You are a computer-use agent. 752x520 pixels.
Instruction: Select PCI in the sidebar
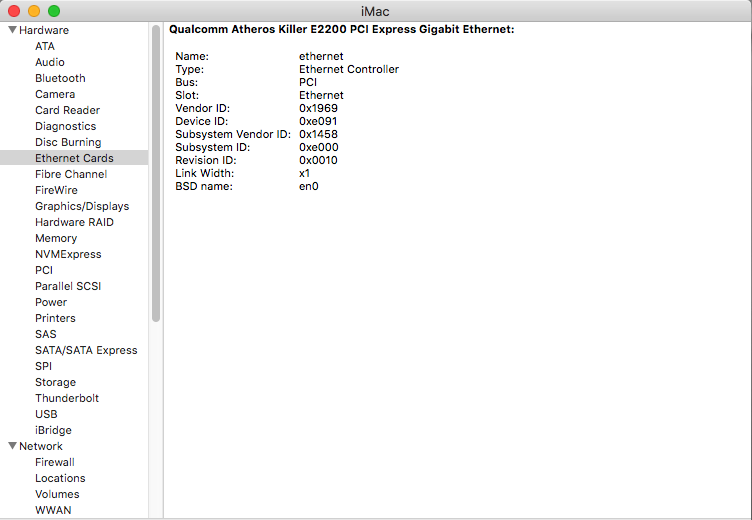(44, 270)
